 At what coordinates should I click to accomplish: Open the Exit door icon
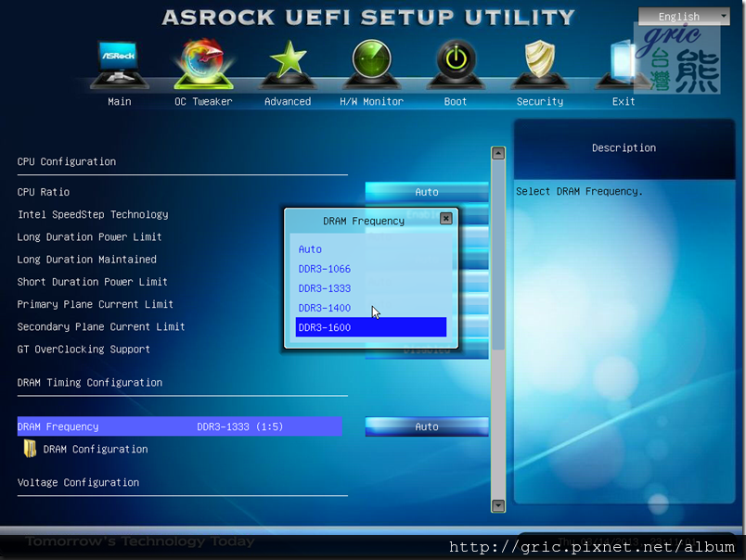(x=624, y=65)
